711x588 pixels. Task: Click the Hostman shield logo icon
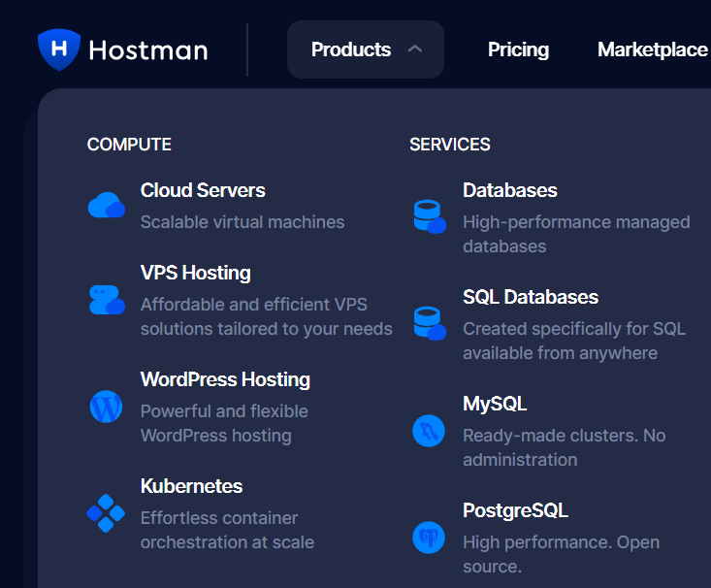(x=59, y=49)
